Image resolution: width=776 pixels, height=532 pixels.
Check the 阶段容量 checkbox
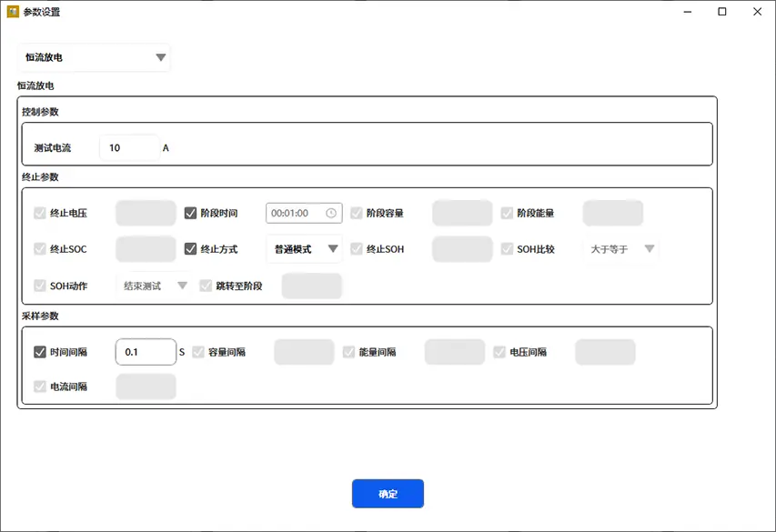coord(357,214)
